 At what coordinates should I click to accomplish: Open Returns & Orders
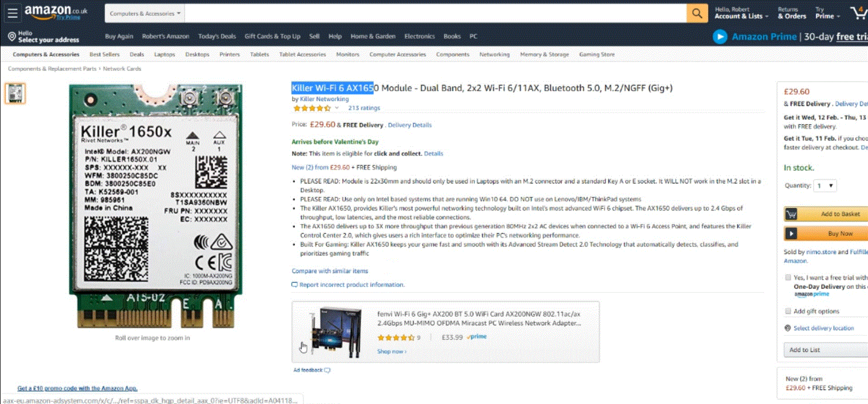click(x=792, y=13)
